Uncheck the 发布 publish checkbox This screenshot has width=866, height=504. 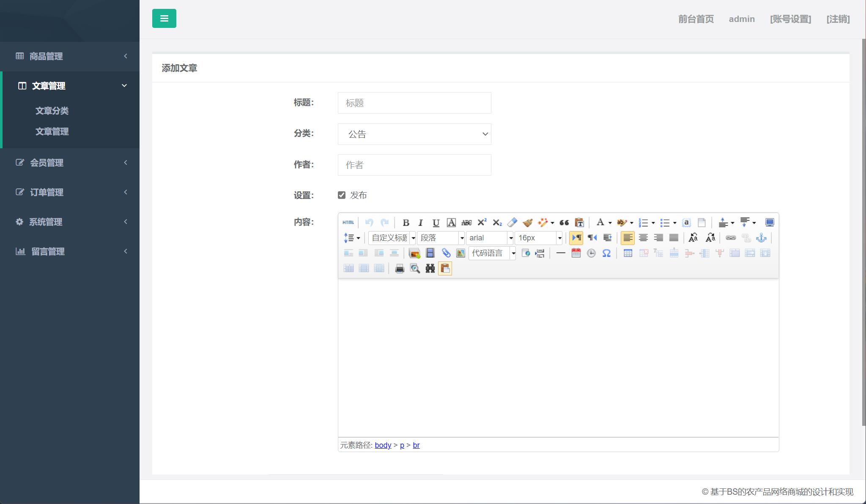point(342,195)
